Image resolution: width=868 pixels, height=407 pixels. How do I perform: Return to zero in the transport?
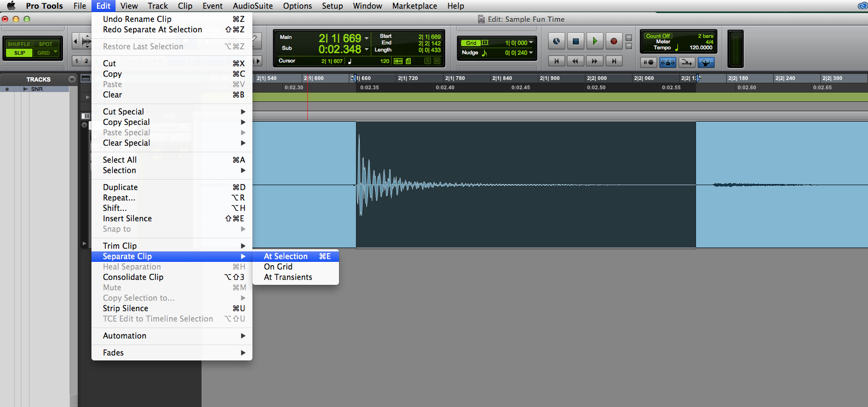pyautogui.click(x=556, y=61)
